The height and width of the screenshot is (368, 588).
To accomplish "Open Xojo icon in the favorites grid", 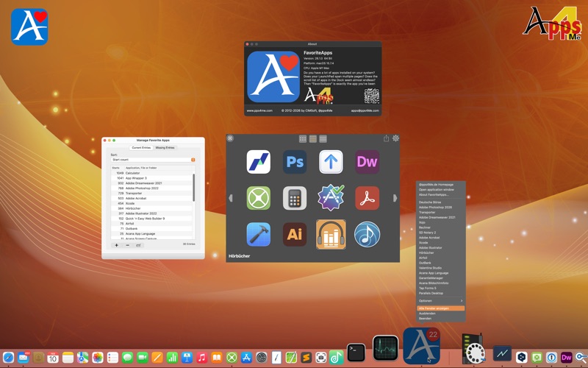I will coord(259,198).
